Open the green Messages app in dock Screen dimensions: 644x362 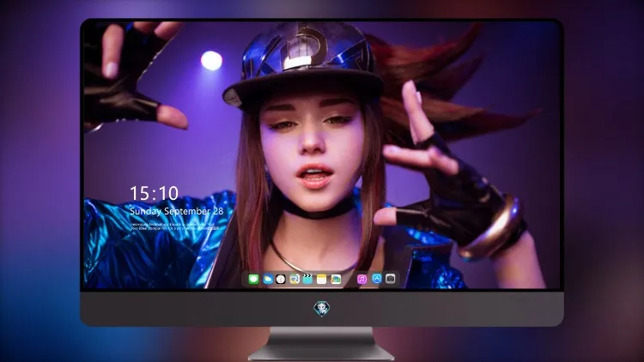click(253, 280)
